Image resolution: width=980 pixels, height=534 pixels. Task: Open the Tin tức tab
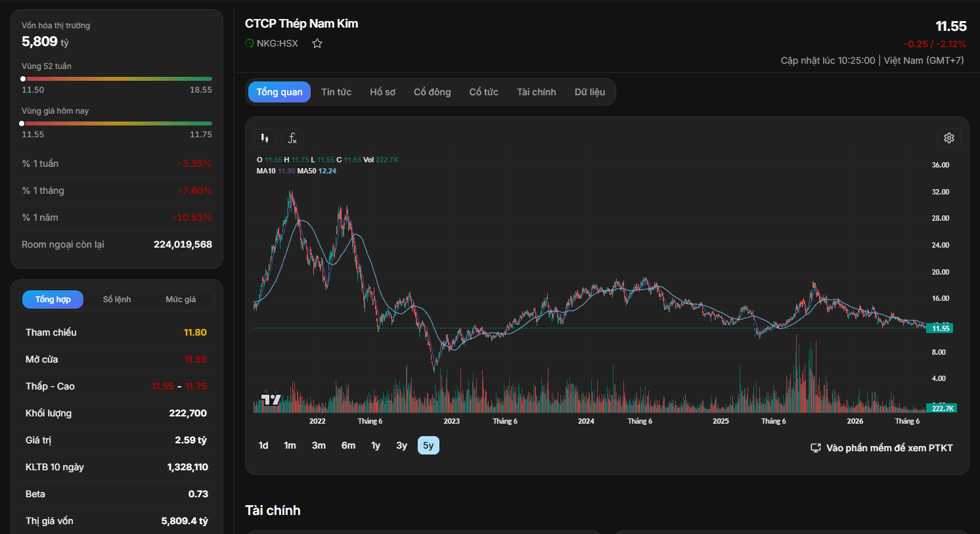(336, 92)
